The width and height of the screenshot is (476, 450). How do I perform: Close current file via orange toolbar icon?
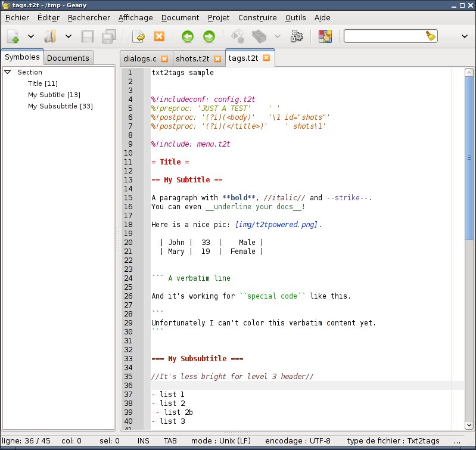pos(159,36)
